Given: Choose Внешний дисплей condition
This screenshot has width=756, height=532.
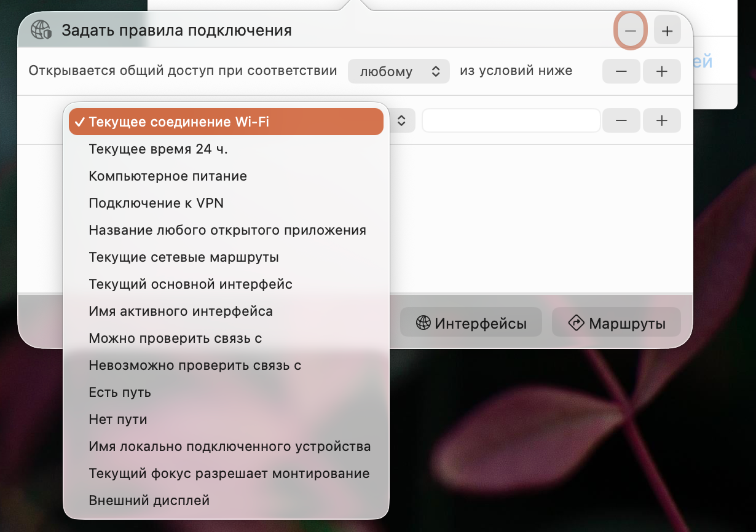Looking at the screenshot, I should tap(149, 500).
